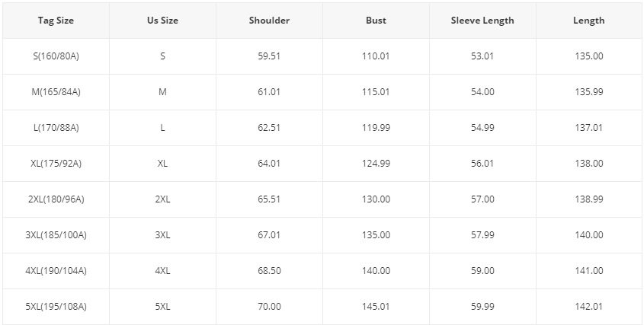Click the Sleeve Length column header

click(x=482, y=21)
